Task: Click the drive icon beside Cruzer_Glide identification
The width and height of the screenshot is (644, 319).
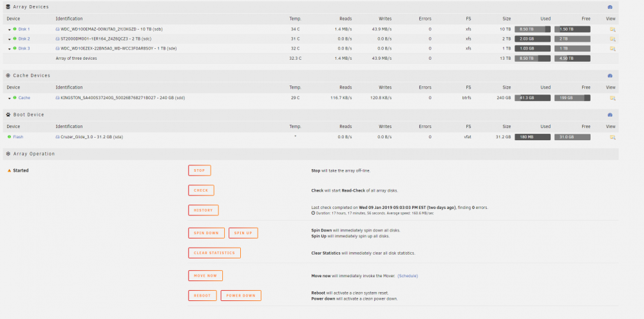Action: pos(57,137)
